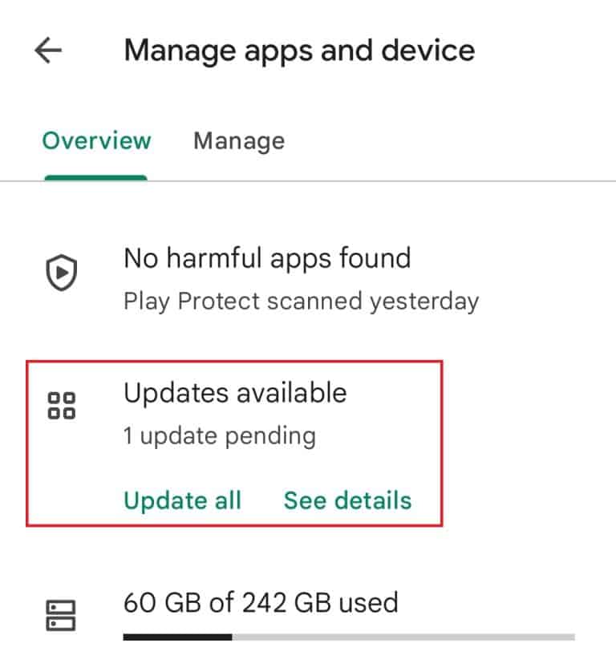
Task: Select the Overview tab
Action: tap(95, 141)
